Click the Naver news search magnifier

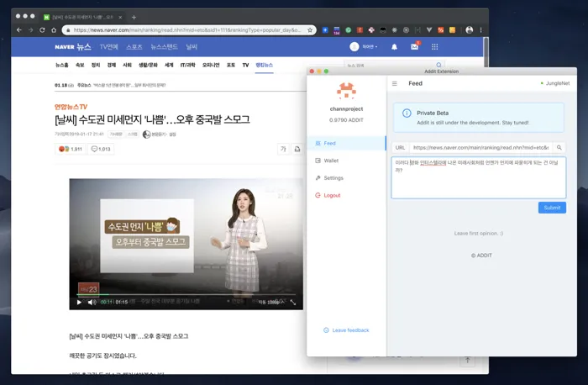pyautogui.click(x=438, y=65)
